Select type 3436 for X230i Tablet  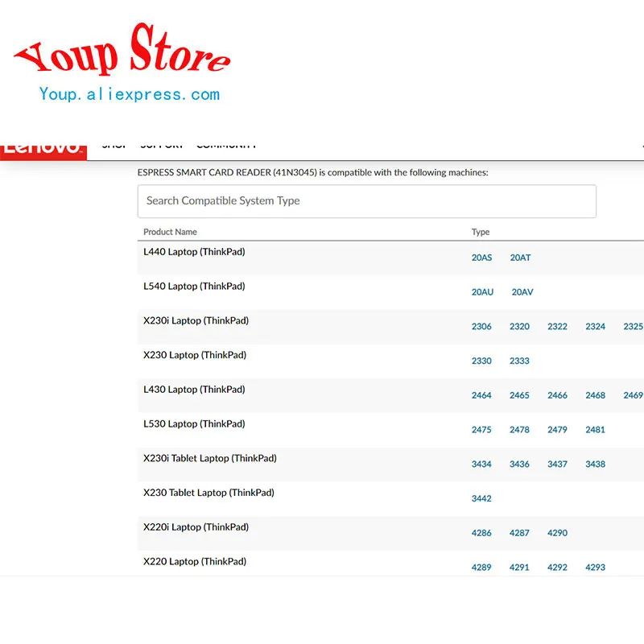519,464
